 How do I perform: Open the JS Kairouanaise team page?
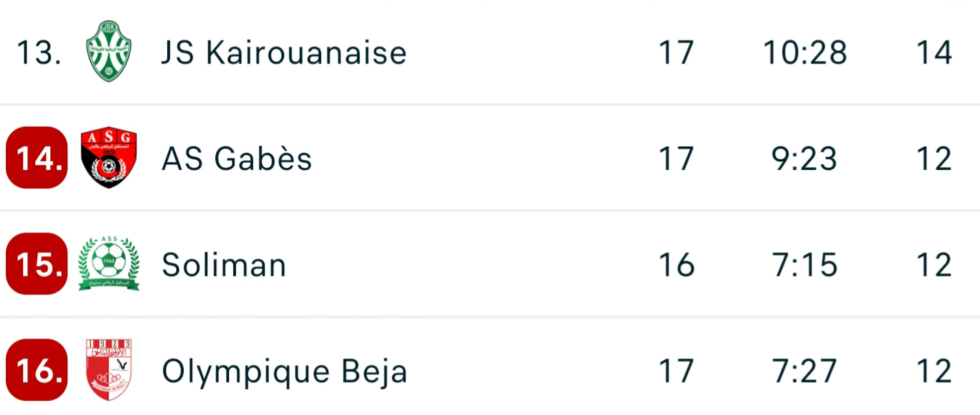tap(284, 52)
